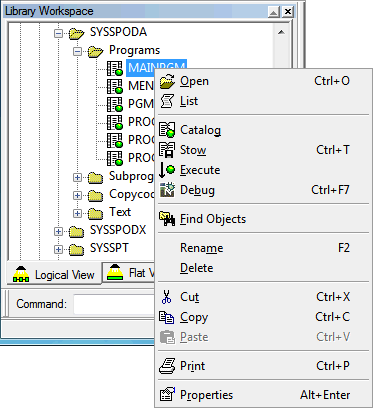Click the Debug bug icon
This screenshot has height=408, width=373.
(x=167, y=190)
